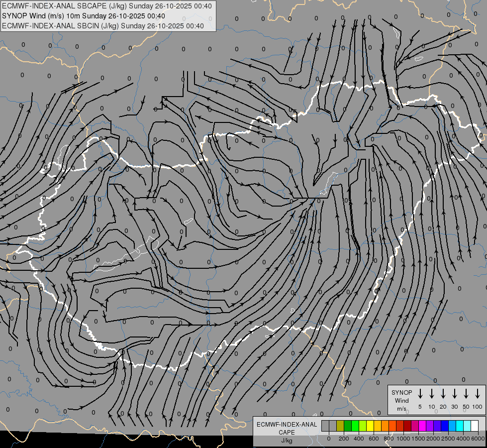The width and height of the screenshot is (487, 448).
Task: Select the pure yellow CAPE swatch
Action: (370, 426)
